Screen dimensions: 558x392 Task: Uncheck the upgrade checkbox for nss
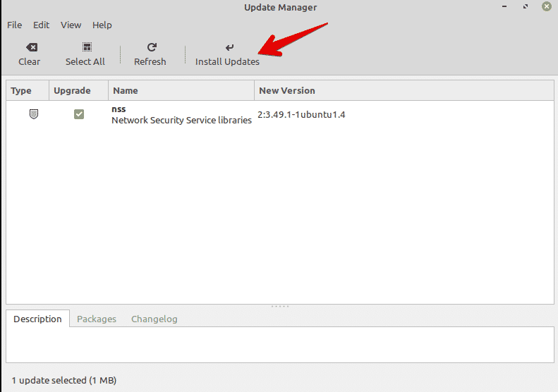tap(79, 114)
